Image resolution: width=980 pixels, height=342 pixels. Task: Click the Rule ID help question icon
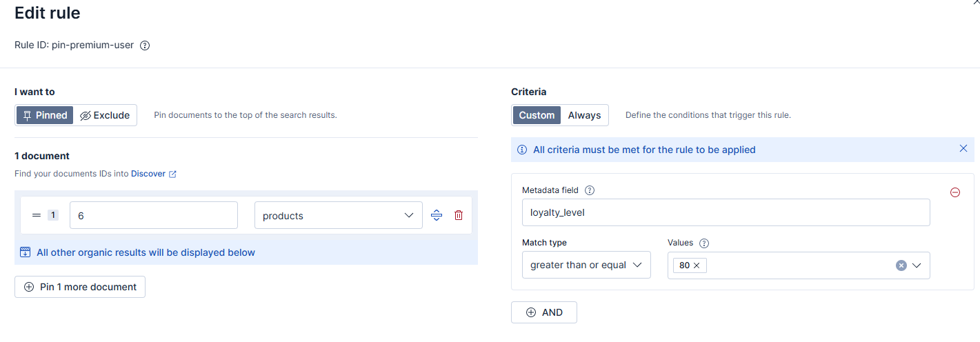point(145,46)
